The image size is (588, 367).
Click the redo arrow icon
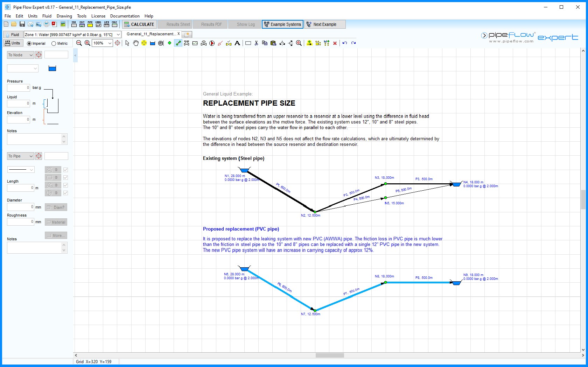[x=353, y=43]
